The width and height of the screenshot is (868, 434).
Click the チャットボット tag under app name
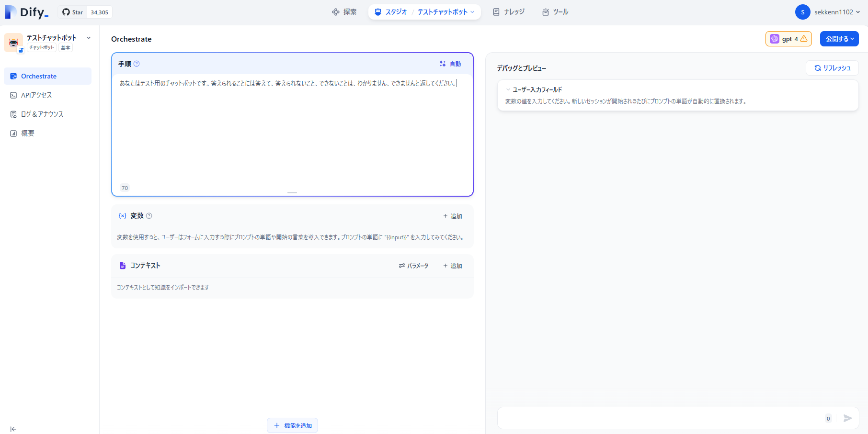coord(42,47)
